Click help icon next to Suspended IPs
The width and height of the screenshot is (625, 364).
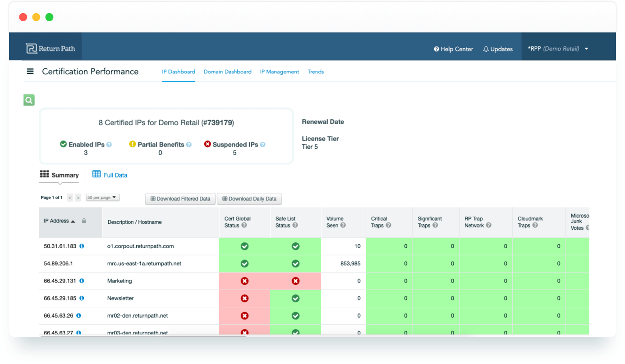263,145
